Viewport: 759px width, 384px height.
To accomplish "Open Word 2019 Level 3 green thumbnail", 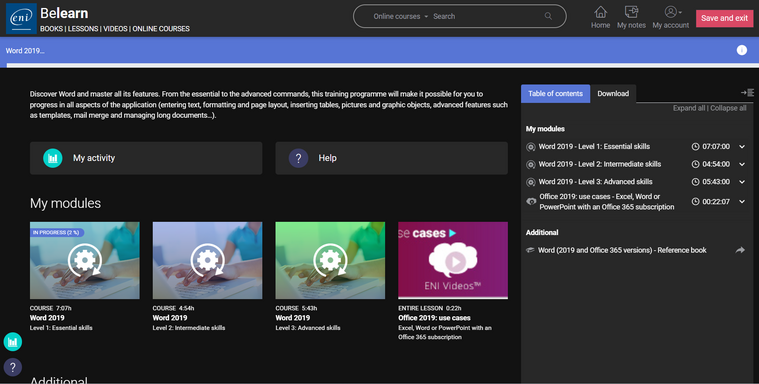I will tap(330, 261).
